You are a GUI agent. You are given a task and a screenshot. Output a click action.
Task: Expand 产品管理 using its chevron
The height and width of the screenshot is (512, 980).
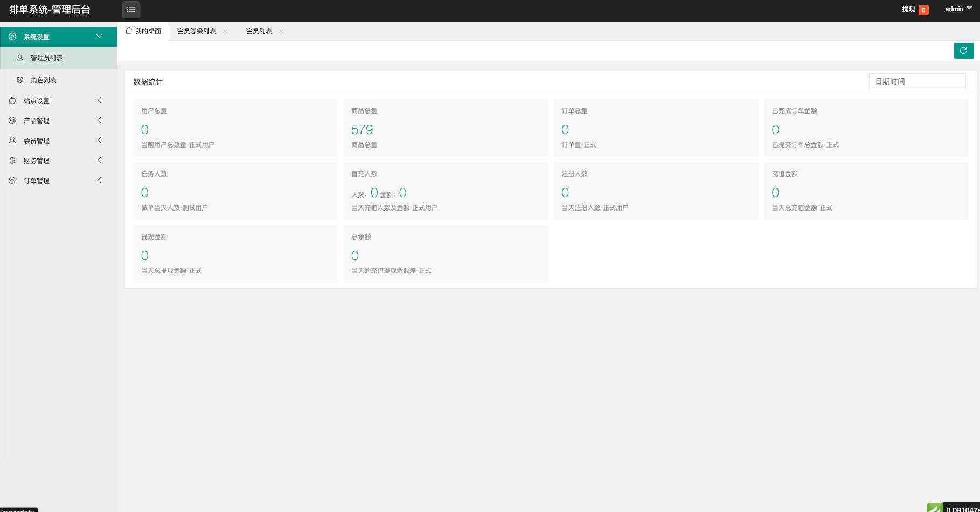coord(99,120)
